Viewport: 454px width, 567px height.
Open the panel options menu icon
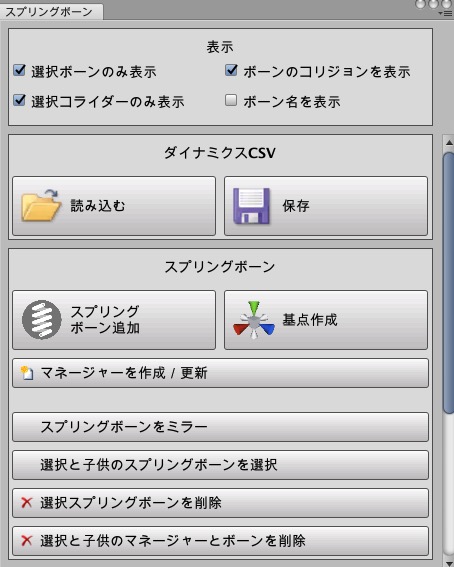point(445,14)
